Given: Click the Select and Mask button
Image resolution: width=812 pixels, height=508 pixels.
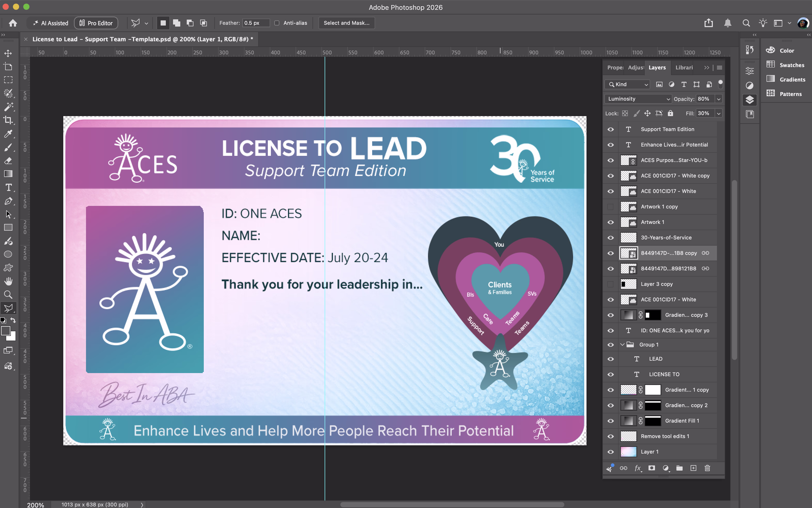Looking at the screenshot, I should click(346, 23).
